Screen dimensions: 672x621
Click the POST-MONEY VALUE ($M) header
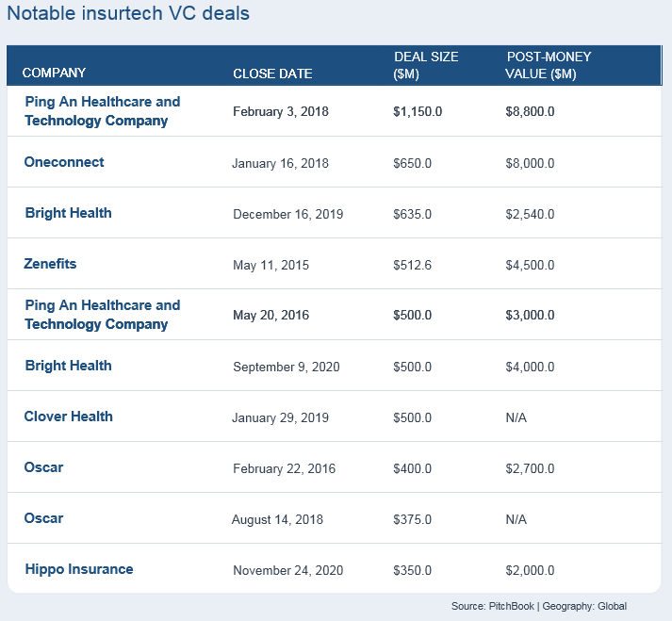coord(549,65)
